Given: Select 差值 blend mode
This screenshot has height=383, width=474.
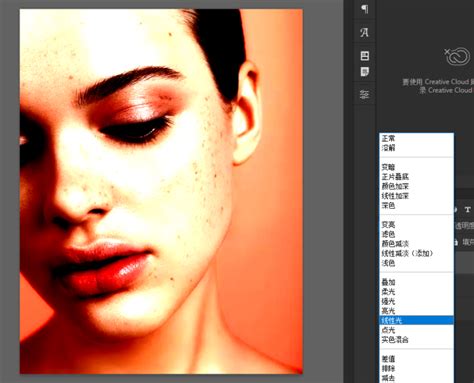Looking at the screenshot, I should pyautogui.click(x=388, y=359).
